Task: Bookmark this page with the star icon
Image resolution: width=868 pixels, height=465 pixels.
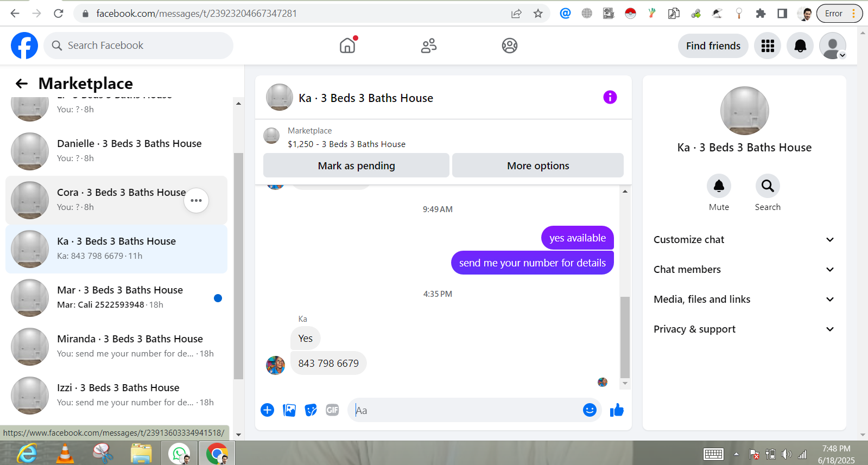Action: pos(538,14)
